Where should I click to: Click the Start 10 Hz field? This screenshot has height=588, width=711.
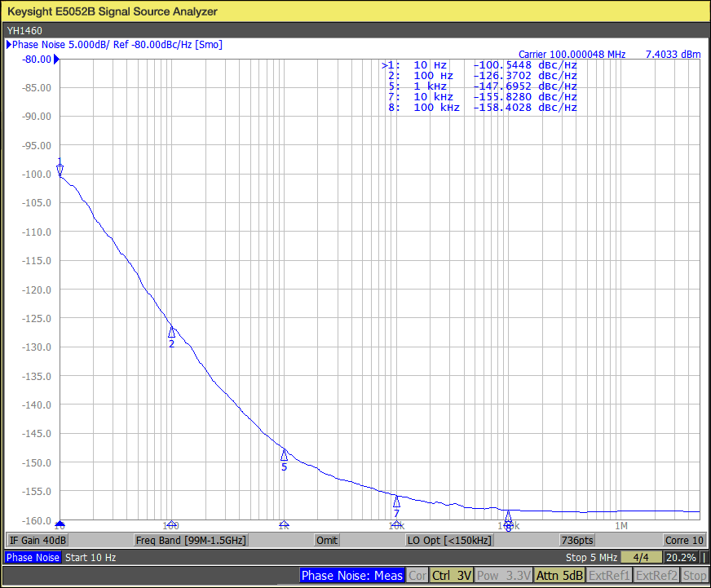coord(91,558)
